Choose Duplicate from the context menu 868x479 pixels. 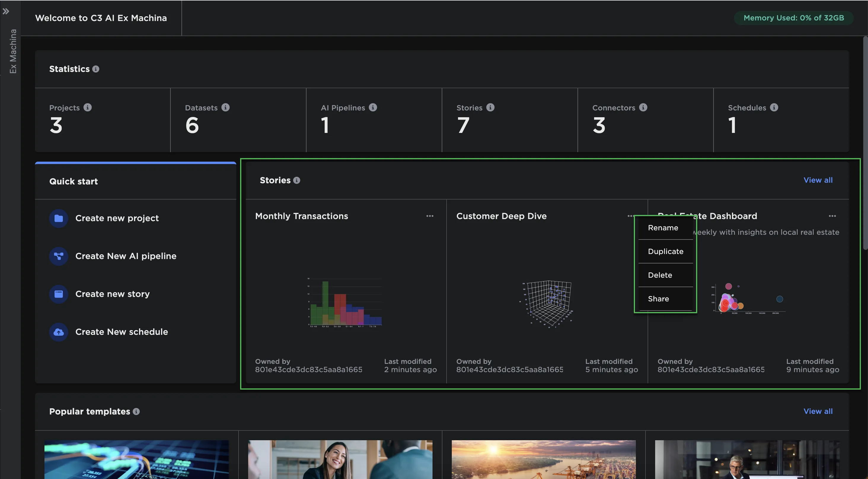[666, 251]
